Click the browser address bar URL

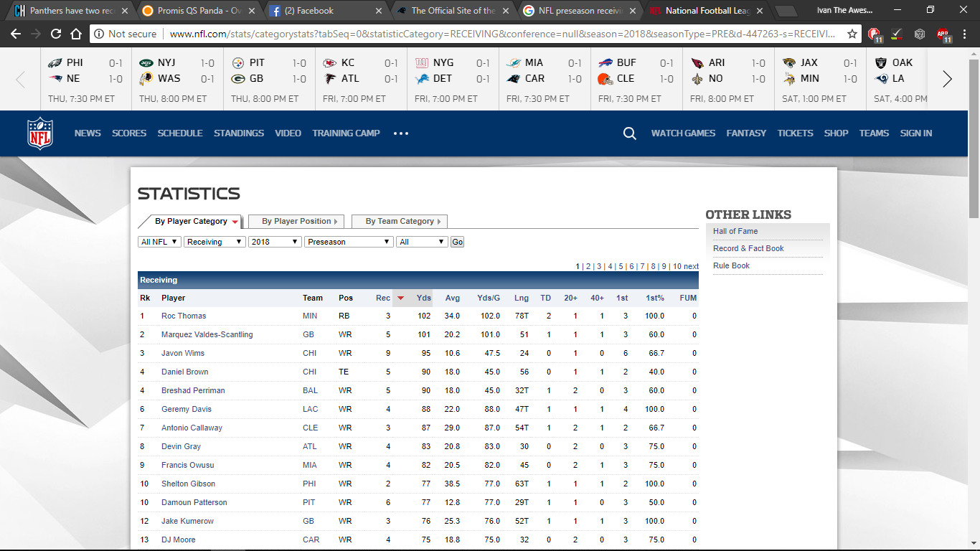pos(502,34)
